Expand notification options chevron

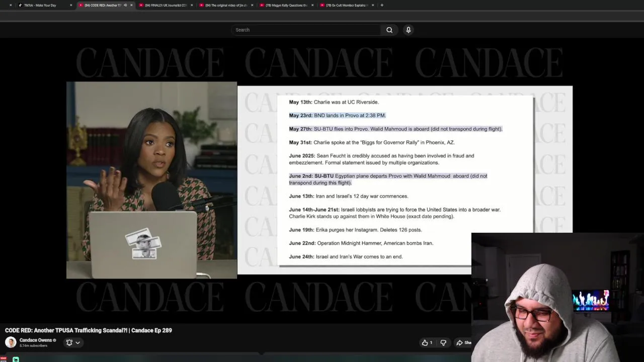pos(78,342)
